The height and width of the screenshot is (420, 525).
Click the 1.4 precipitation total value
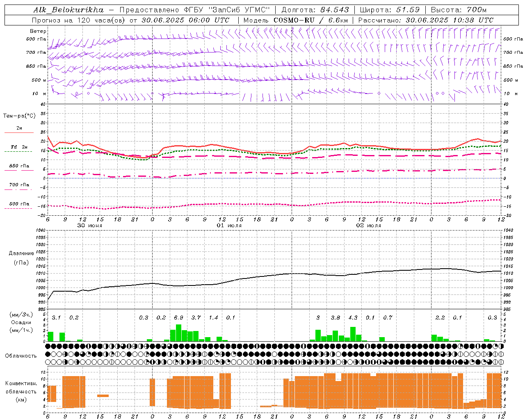(213, 317)
